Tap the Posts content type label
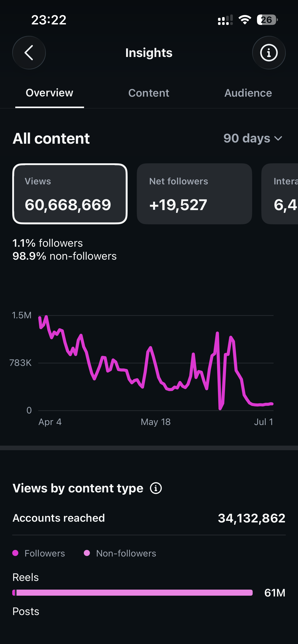 [26, 611]
